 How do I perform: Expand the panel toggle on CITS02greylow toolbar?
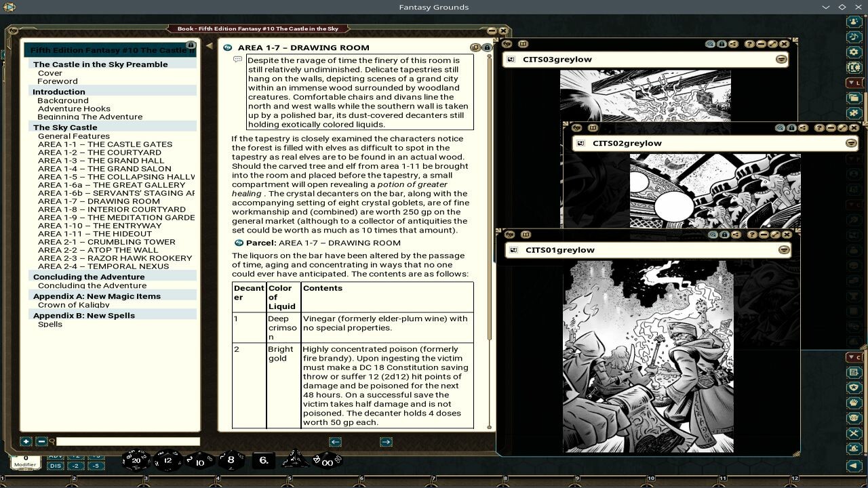(593, 129)
